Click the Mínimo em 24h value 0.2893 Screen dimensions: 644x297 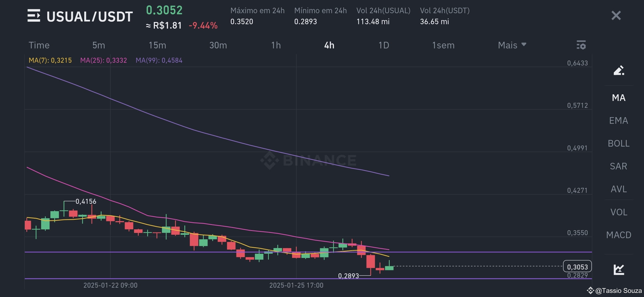click(x=305, y=21)
